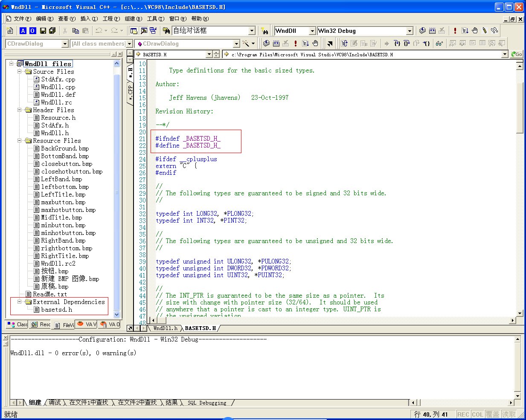Toggle the Workspace window toolbar button
Screen dimensions: 526x420
point(134,31)
